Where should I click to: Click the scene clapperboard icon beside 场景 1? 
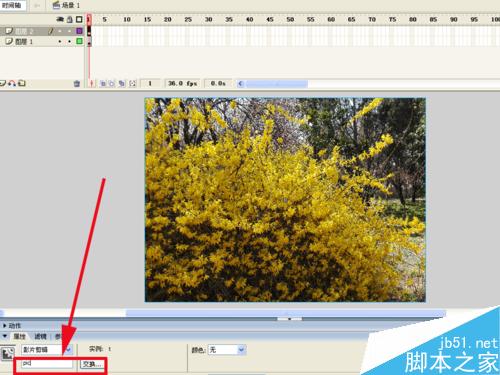[x=56, y=5]
